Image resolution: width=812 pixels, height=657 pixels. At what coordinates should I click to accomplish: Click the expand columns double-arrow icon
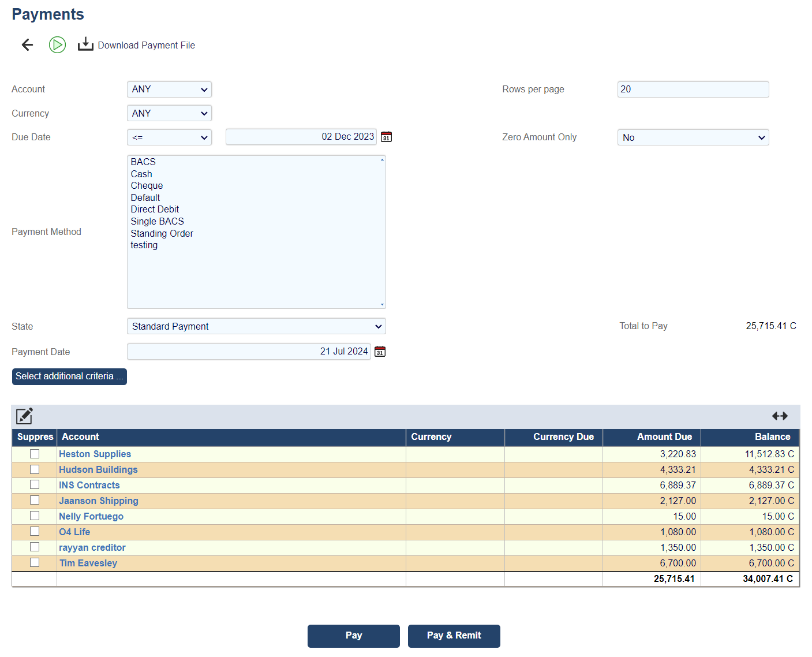780,416
